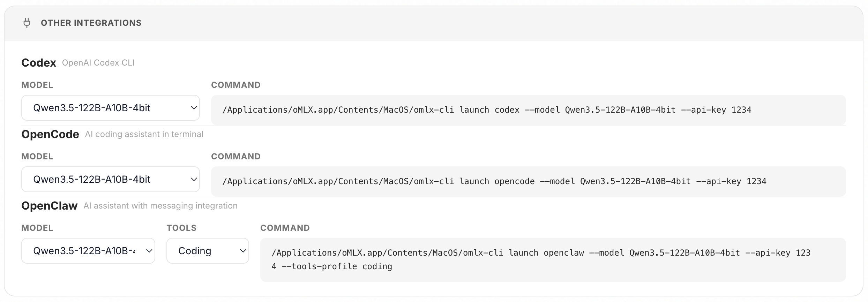Screen dimensions: 868x302
Task: Open the OpenCode model dropdown
Action: click(x=111, y=179)
